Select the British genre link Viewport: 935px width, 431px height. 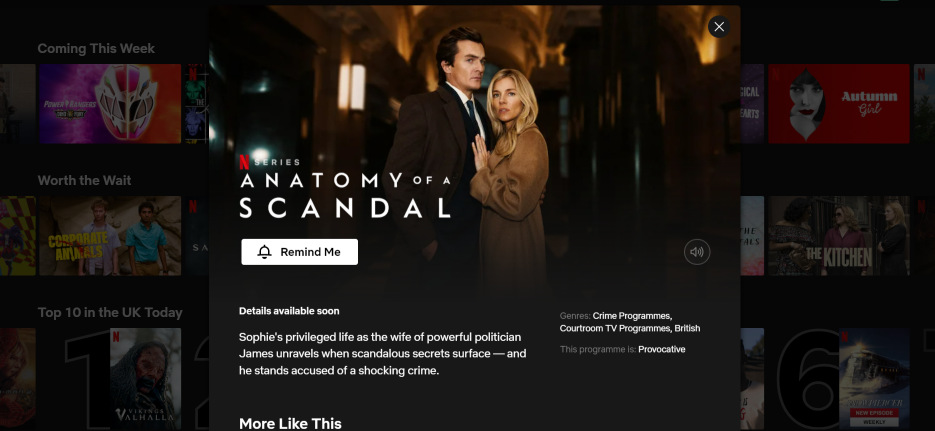(x=688, y=328)
